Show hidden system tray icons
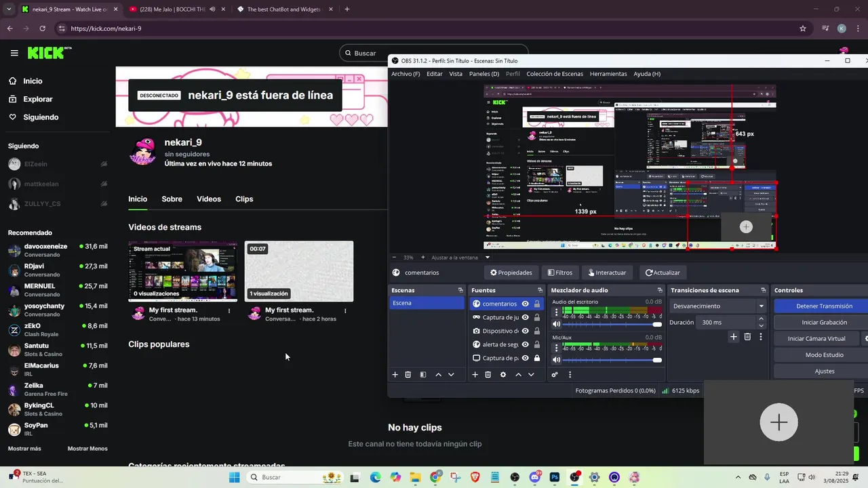Viewport: 868px width, 488px height. tap(738, 477)
